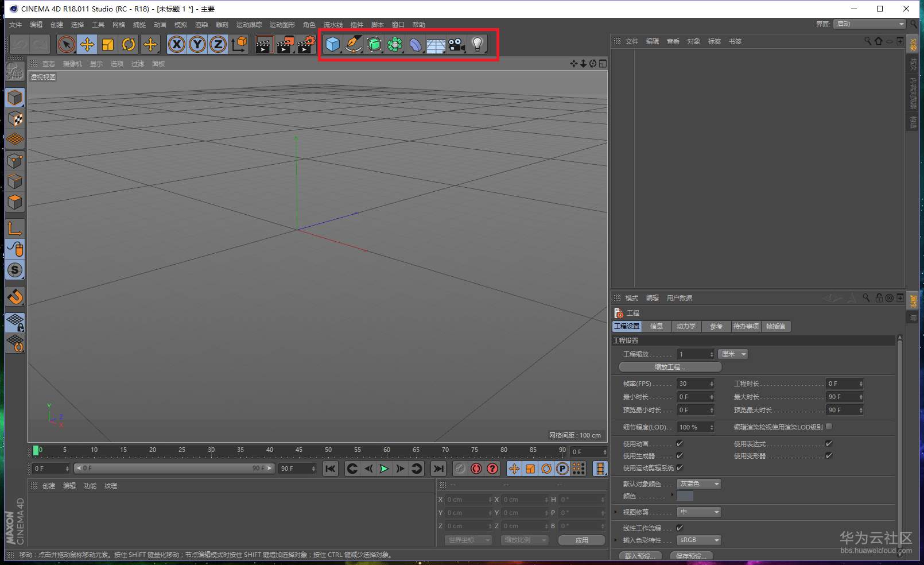Select the Rotate tool
924x565 pixels.
point(129,44)
